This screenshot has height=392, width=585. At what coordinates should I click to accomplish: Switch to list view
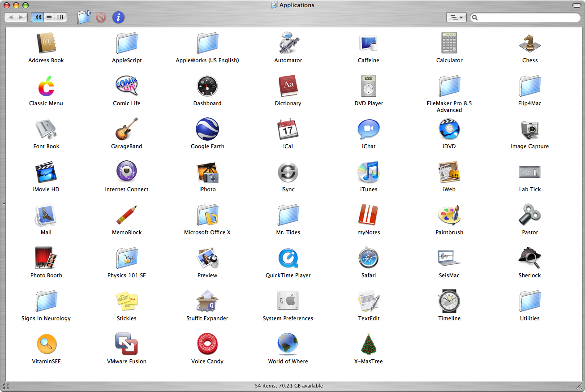pyautogui.click(x=49, y=17)
